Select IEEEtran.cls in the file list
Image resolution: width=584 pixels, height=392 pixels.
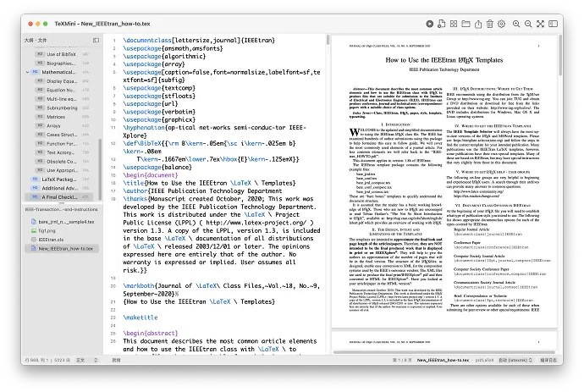pyautogui.click(x=51, y=240)
